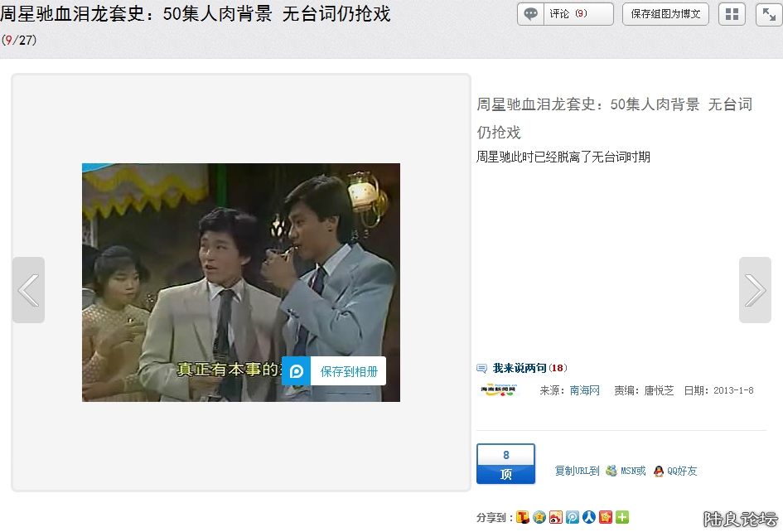This screenshot has height=532, width=783.
Task: Click the QQ penguin icon
Action: (x=659, y=471)
